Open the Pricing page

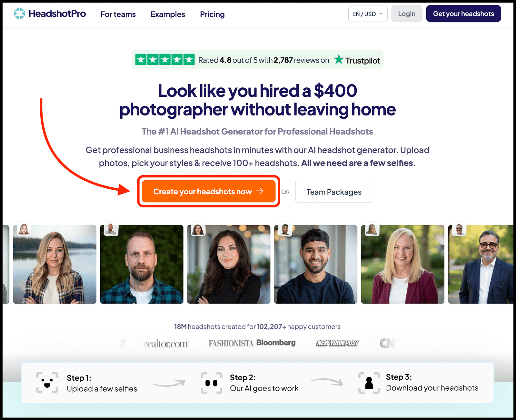[x=212, y=14]
